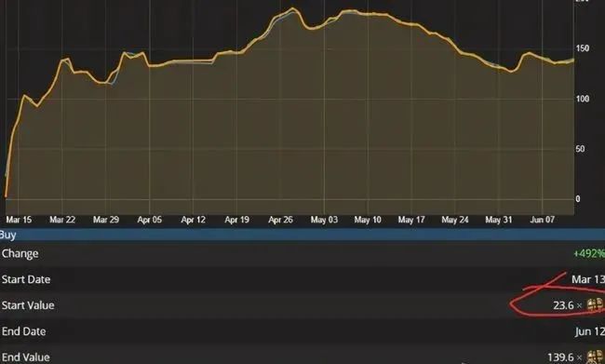Click the 23.6 start value number

click(563, 305)
